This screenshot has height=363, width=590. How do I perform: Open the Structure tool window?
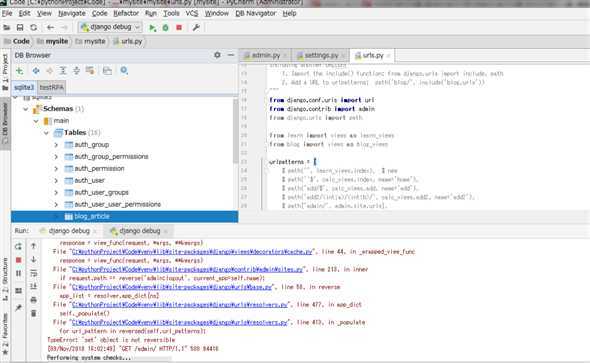tap(5, 279)
